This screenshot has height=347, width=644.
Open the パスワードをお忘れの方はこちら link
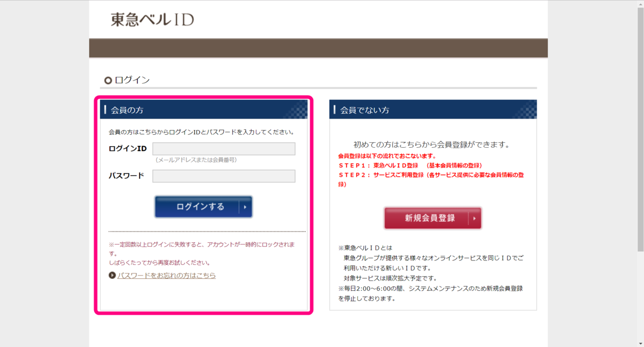pyautogui.click(x=166, y=276)
